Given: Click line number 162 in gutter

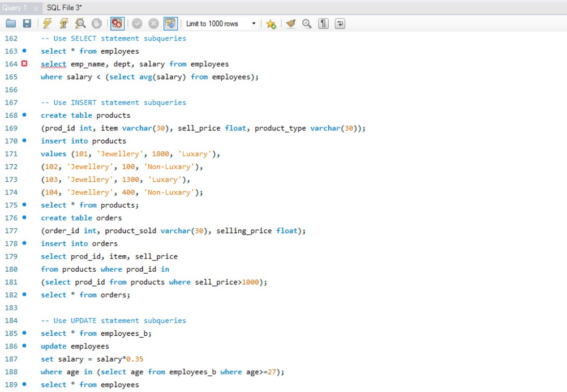Looking at the screenshot, I should pyautogui.click(x=11, y=38).
